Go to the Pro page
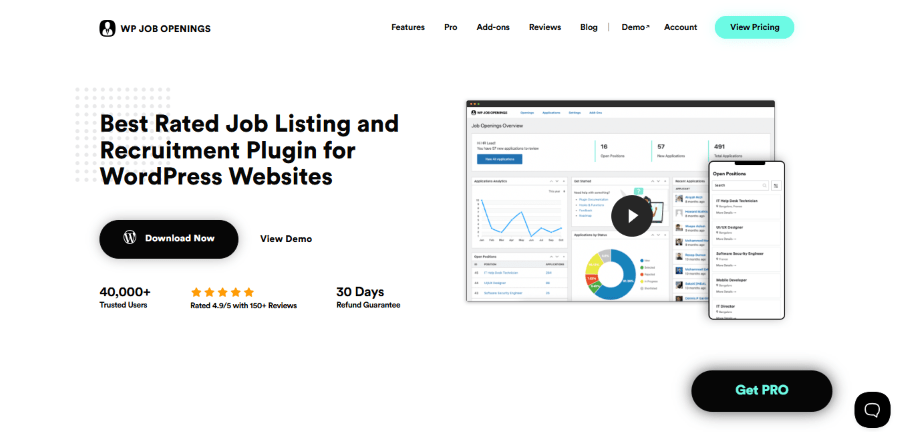Image resolution: width=900 pixels, height=432 pixels. (x=451, y=27)
